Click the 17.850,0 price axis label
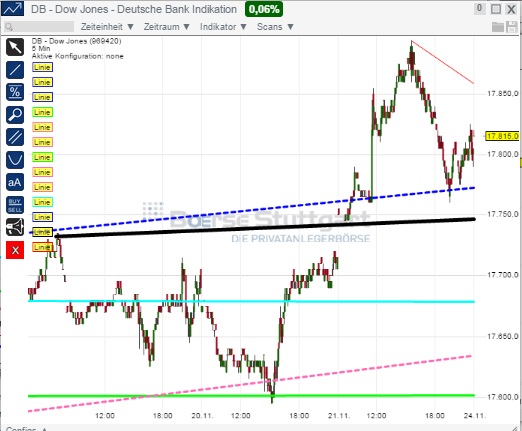 [503, 93]
